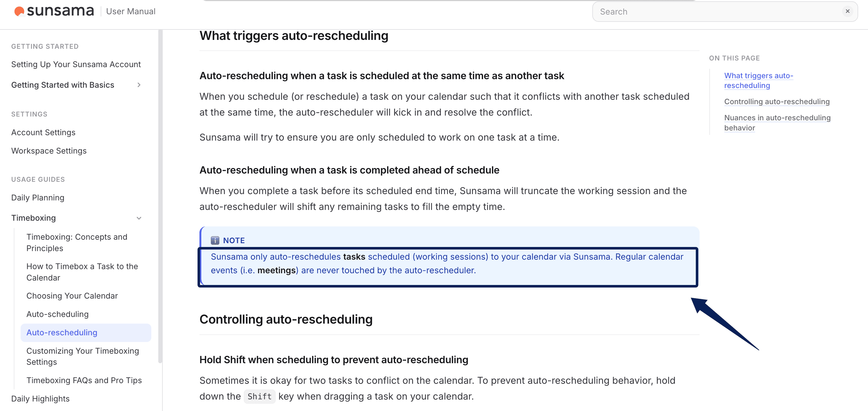This screenshot has width=868, height=411.
Task: Click 'scheduled at the same time as another task' subheading
Action: tap(382, 76)
